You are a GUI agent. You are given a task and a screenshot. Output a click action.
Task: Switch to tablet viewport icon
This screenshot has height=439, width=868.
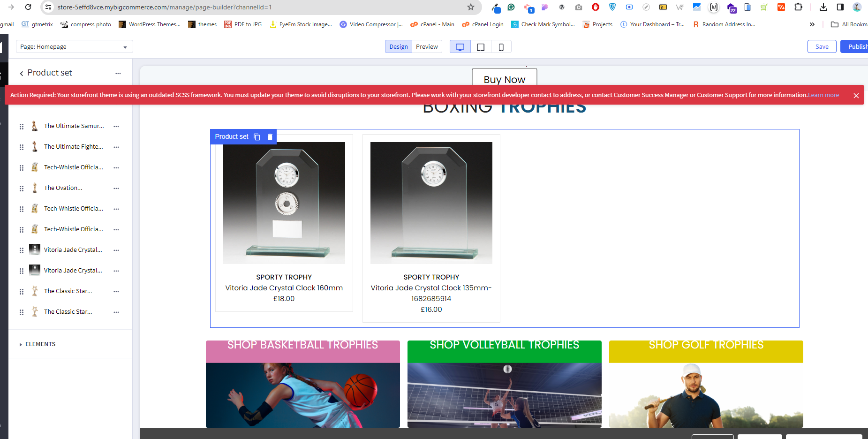click(481, 47)
